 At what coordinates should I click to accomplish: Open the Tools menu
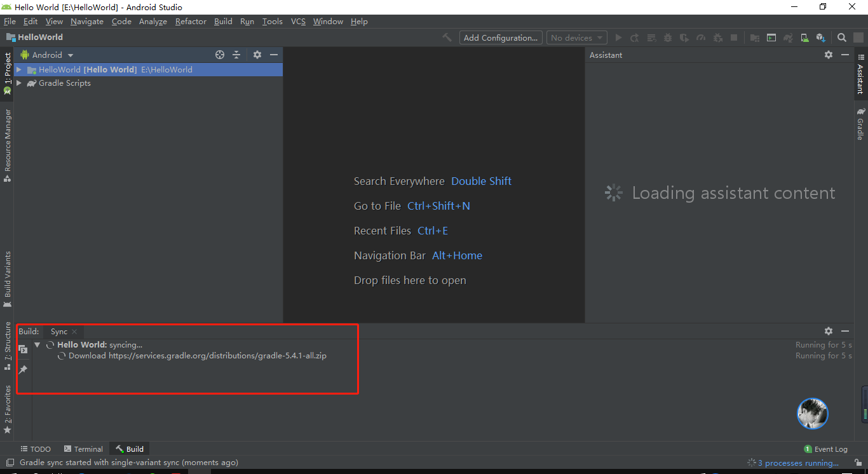click(273, 21)
